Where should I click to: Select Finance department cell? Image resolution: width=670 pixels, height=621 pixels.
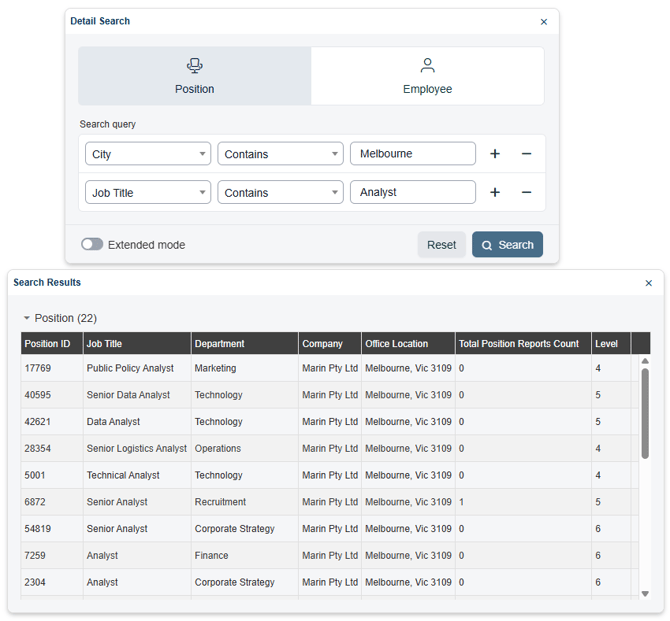click(x=245, y=556)
